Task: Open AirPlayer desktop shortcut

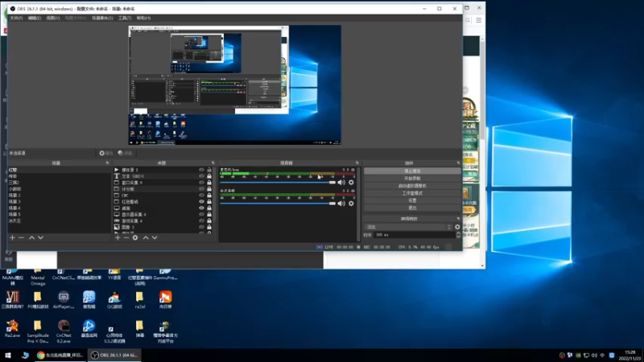Action: [x=64, y=299]
